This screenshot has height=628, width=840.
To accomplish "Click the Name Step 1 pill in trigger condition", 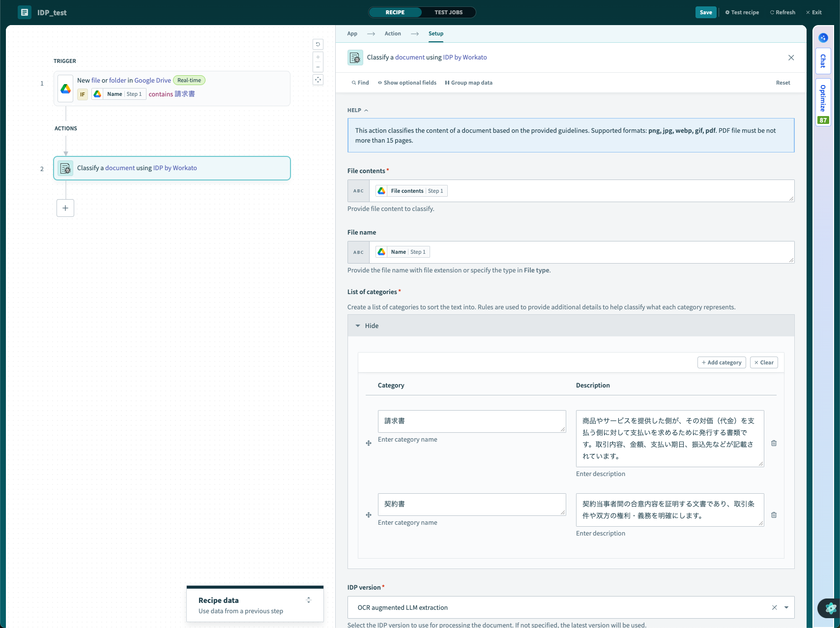I will coord(119,94).
